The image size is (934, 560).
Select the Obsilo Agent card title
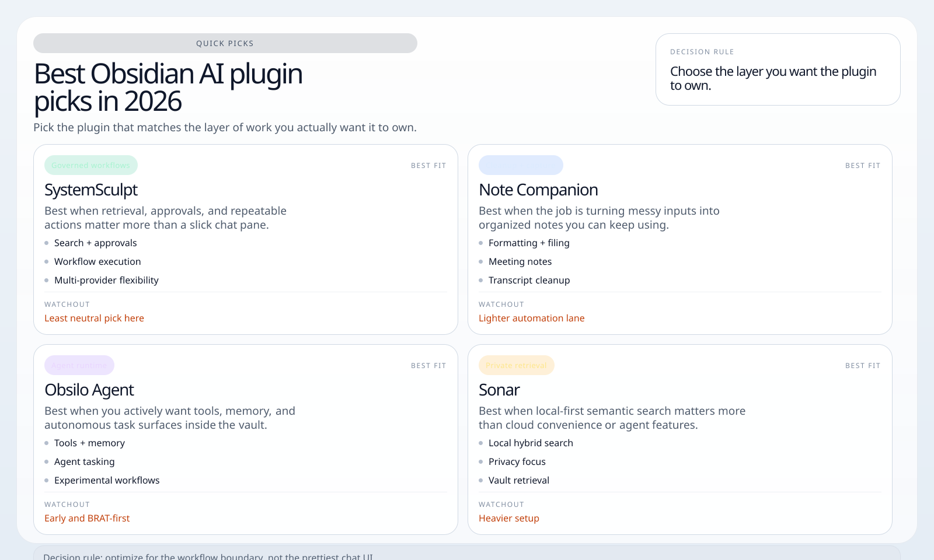(89, 390)
